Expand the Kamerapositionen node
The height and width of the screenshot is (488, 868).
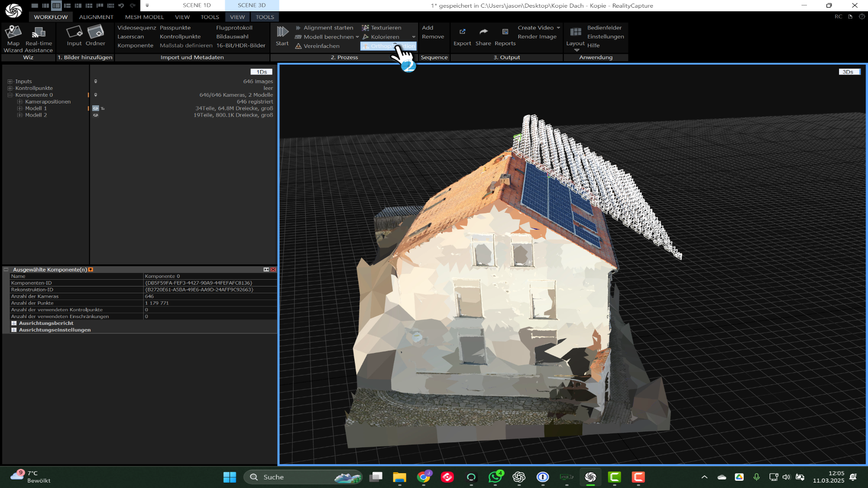point(19,102)
